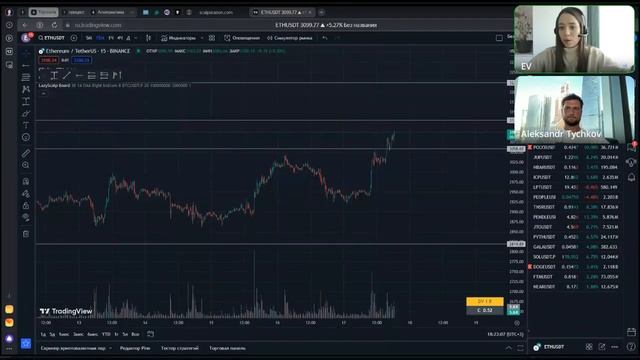Switch to the ETHUSDT 3099.77 browser tab
This screenshot has width=640, height=360.
pos(282,12)
